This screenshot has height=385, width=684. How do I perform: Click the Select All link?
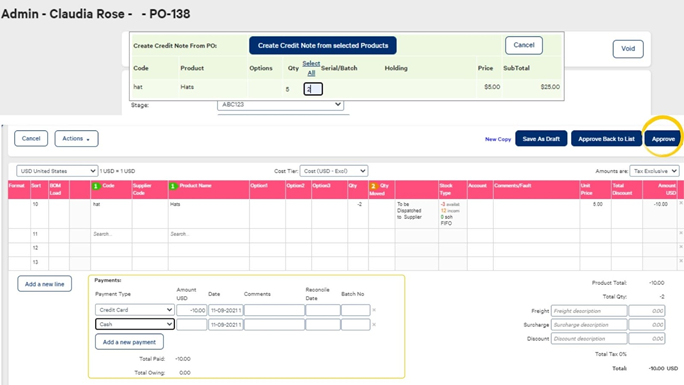311,68
